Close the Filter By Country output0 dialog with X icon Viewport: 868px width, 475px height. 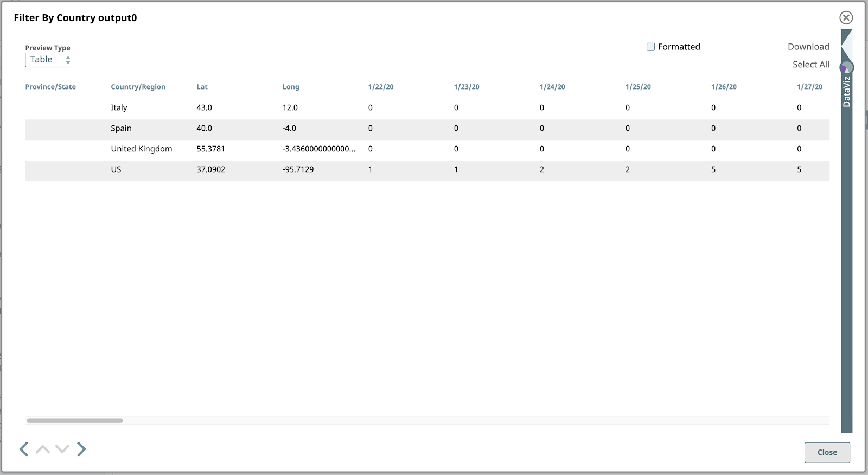pyautogui.click(x=846, y=18)
